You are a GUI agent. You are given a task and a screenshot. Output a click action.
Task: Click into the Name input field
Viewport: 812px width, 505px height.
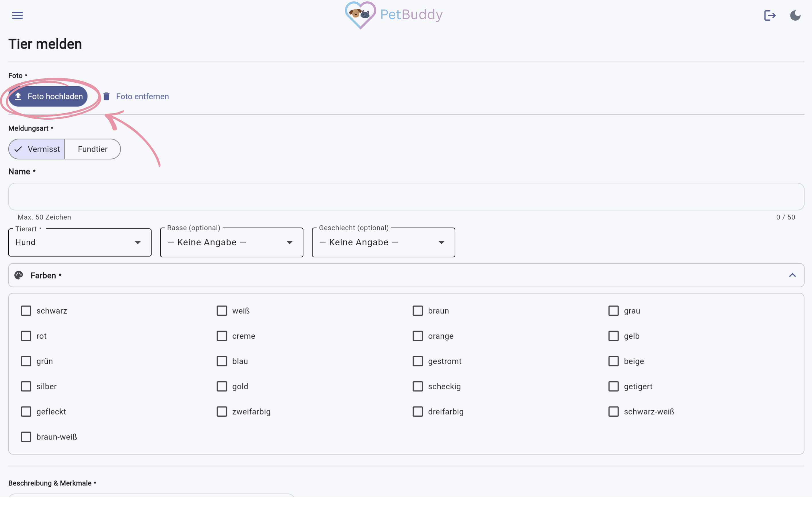click(x=406, y=196)
